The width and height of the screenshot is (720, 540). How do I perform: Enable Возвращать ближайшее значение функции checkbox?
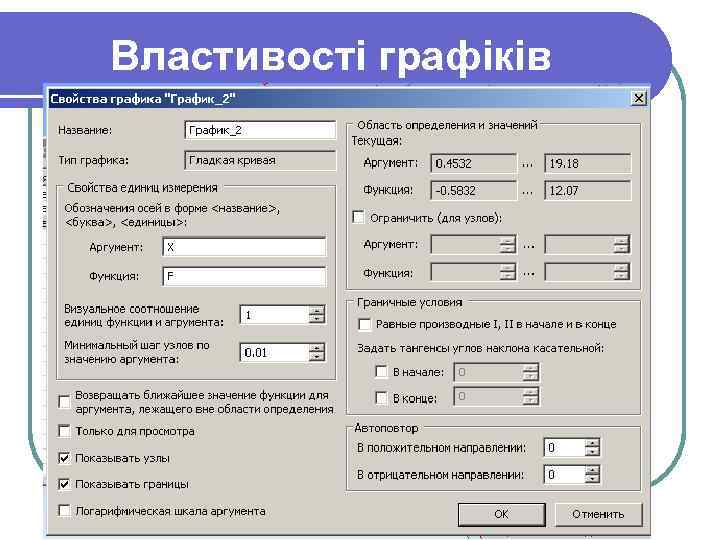pos(65,402)
